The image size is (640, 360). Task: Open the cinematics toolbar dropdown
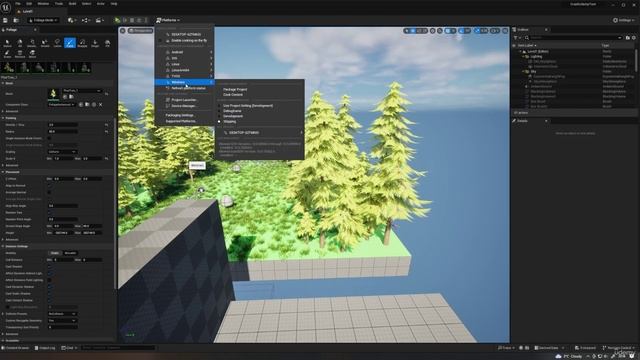(99, 20)
